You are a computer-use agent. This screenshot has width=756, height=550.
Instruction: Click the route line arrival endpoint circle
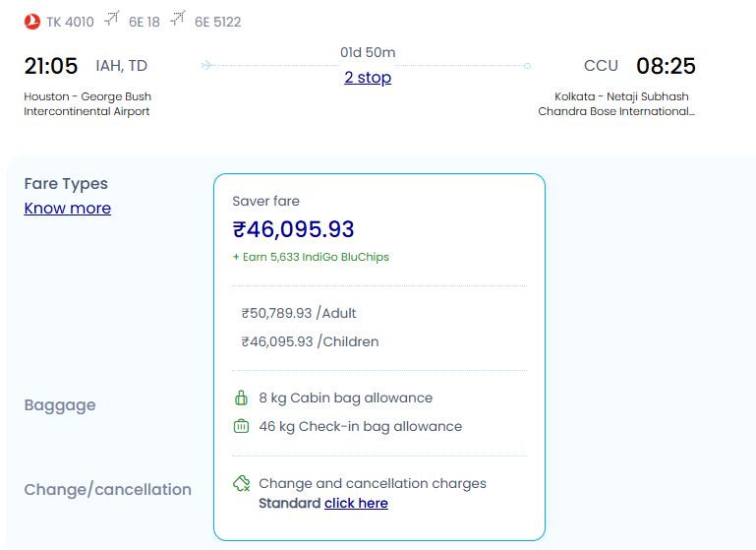(x=528, y=66)
